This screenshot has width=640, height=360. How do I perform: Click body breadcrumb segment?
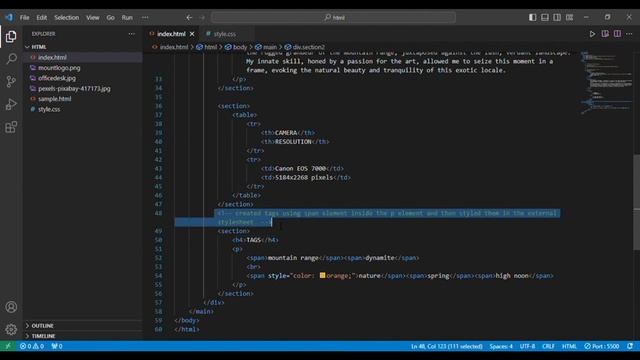point(240,47)
